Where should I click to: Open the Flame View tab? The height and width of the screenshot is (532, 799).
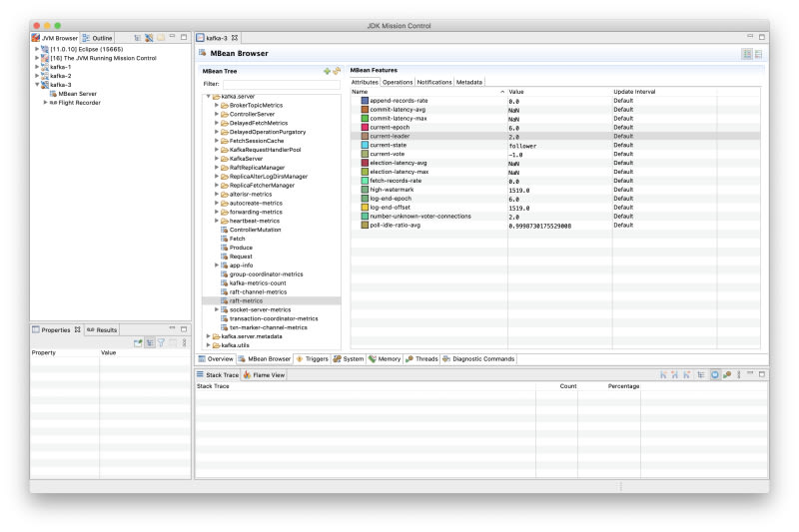coord(266,375)
